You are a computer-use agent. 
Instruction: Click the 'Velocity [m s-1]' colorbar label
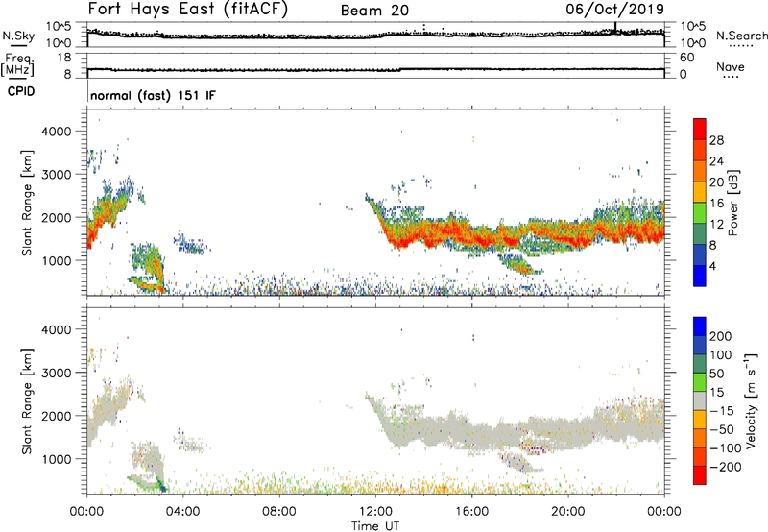(x=751, y=400)
